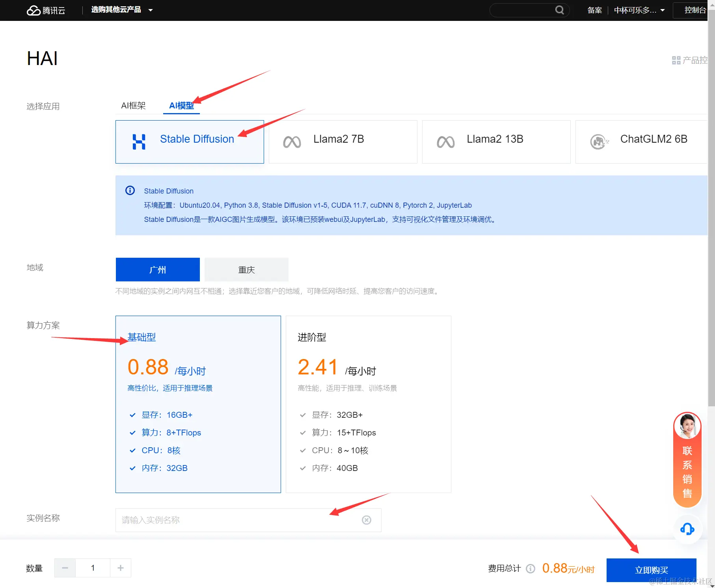Click the ChatGLM2 6B logo icon

[599, 141]
